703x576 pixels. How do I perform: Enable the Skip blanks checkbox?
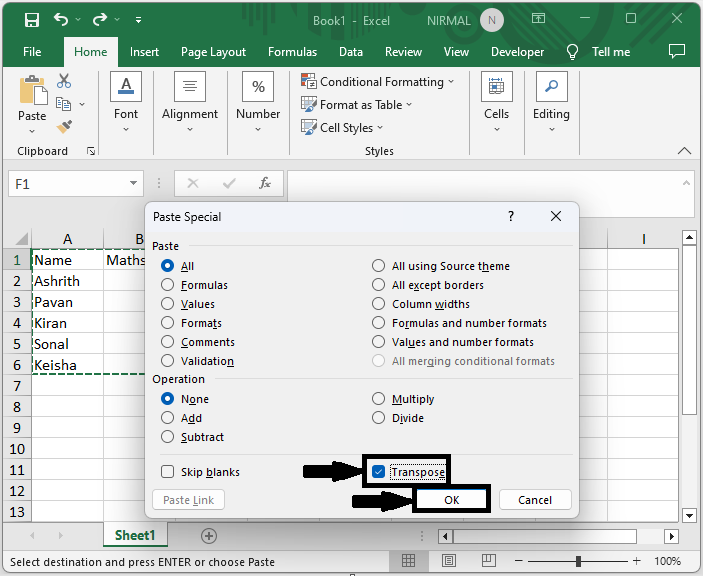tap(167, 472)
